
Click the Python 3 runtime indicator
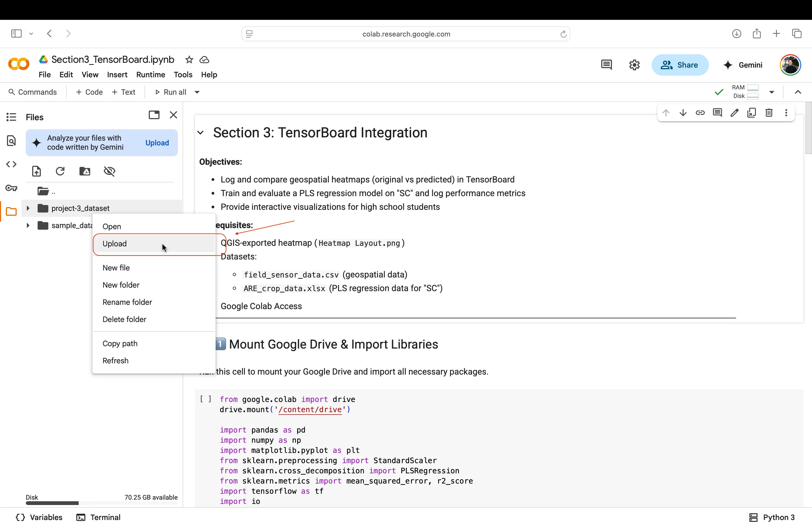click(772, 517)
